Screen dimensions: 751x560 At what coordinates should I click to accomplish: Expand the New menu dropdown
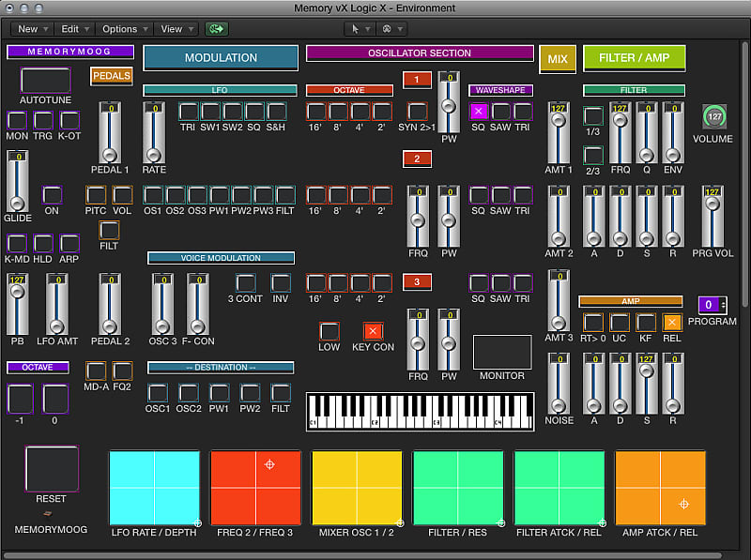click(31, 29)
